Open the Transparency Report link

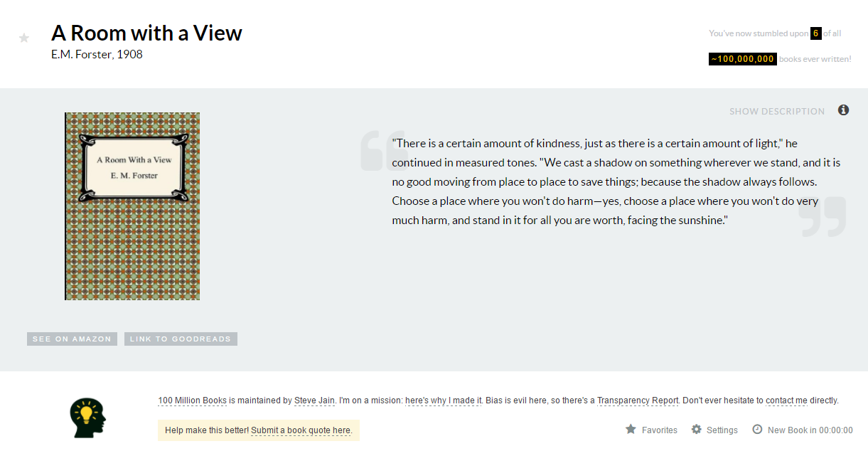(x=638, y=400)
